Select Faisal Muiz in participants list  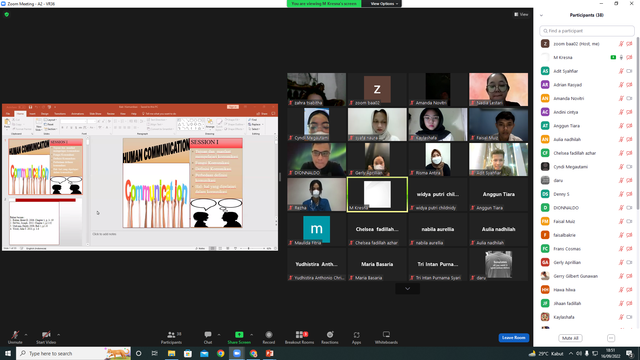(587, 221)
